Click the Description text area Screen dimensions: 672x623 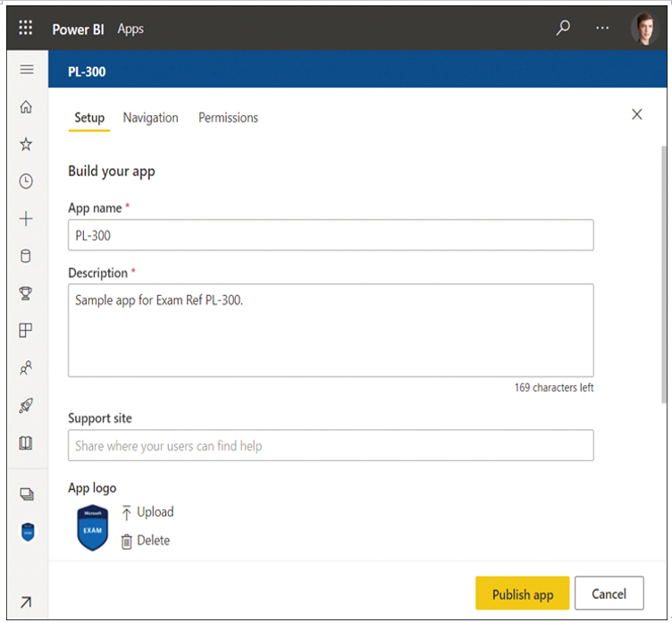(x=331, y=330)
